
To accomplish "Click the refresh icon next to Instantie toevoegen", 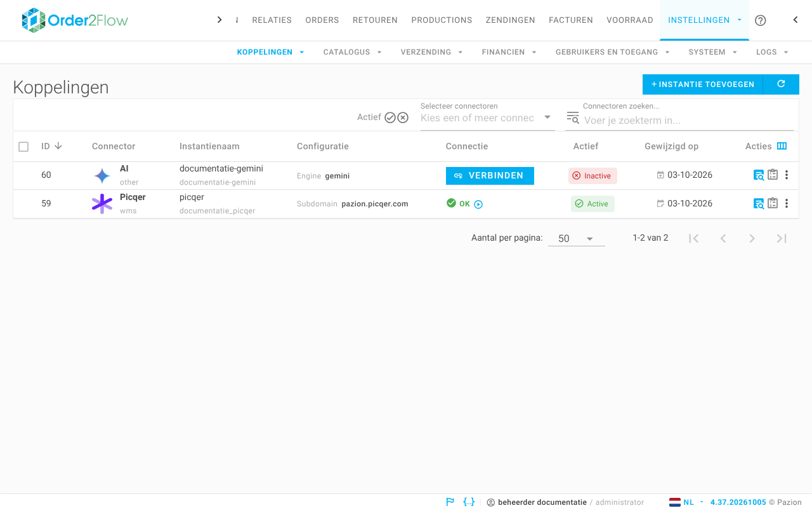I will click(781, 84).
